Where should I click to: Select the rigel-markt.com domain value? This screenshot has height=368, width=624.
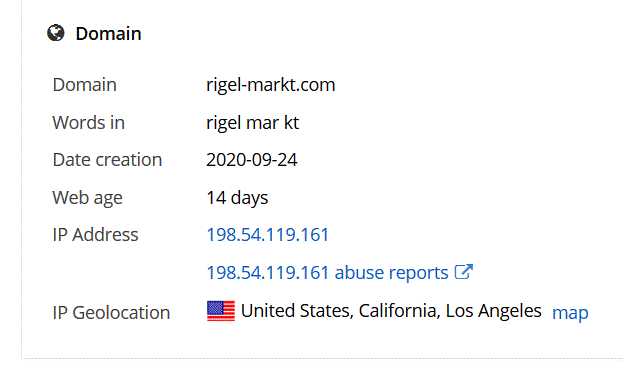271,85
